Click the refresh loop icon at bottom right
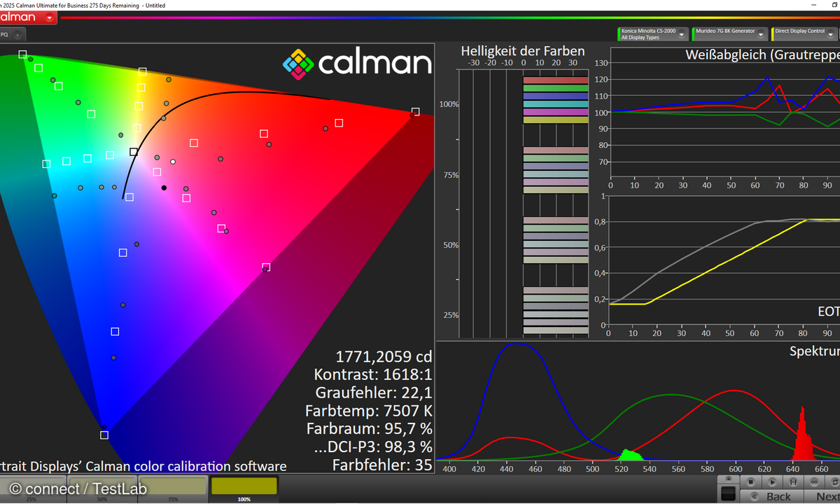Screen dimensions: 840x504 click(834, 482)
